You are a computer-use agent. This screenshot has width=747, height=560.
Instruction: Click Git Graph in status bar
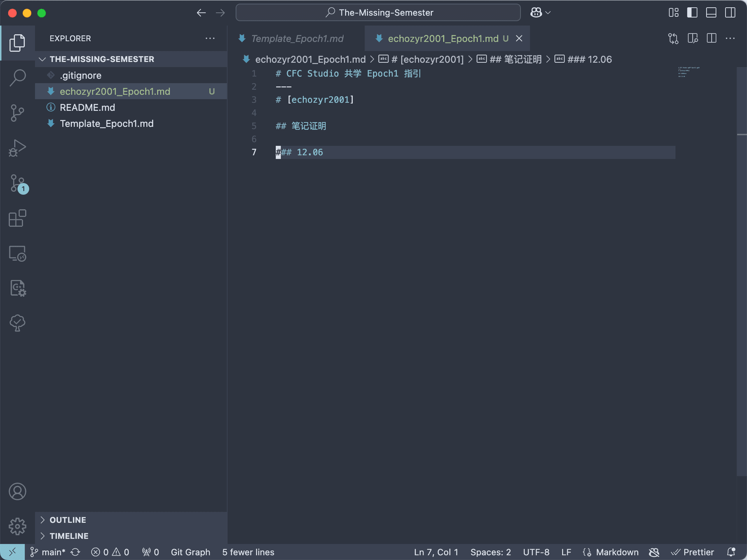190,552
